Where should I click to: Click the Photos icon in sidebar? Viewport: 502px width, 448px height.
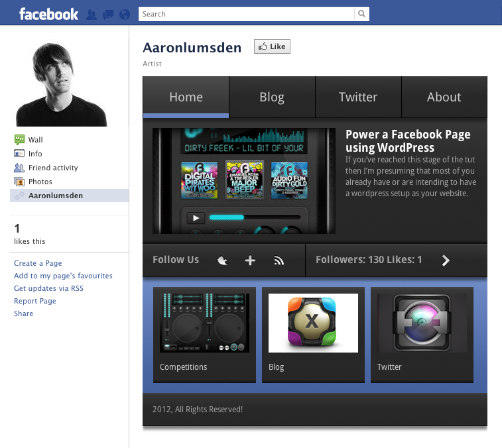[19, 182]
